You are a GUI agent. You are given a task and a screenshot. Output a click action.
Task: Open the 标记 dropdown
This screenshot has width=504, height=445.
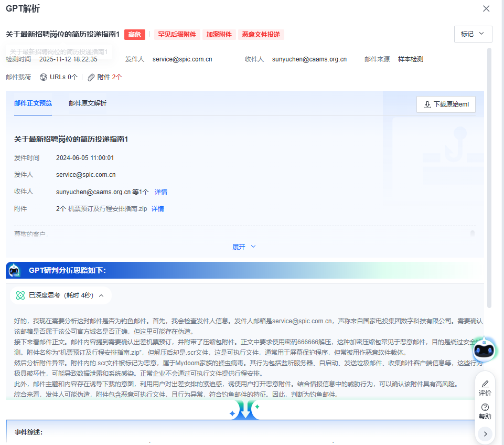click(x=473, y=34)
